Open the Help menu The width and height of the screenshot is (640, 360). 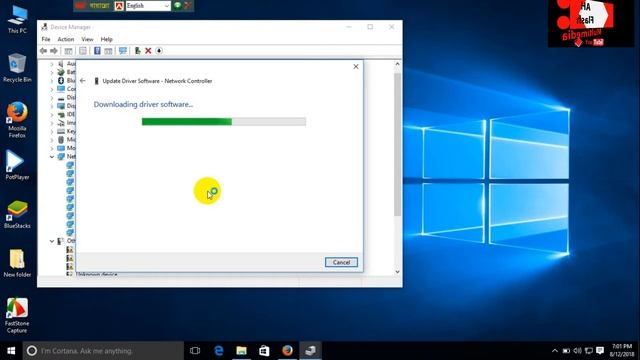pos(107,39)
